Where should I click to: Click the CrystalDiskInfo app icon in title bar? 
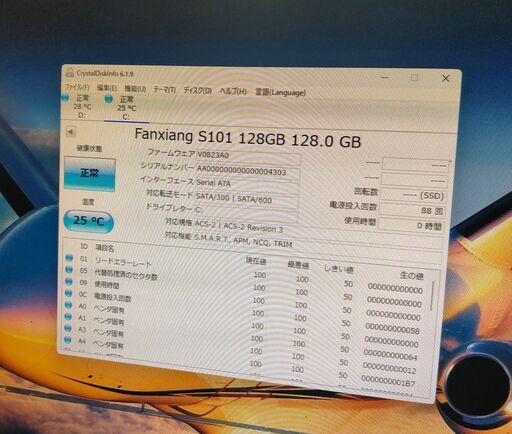pyautogui.click(x=70, y=72)
